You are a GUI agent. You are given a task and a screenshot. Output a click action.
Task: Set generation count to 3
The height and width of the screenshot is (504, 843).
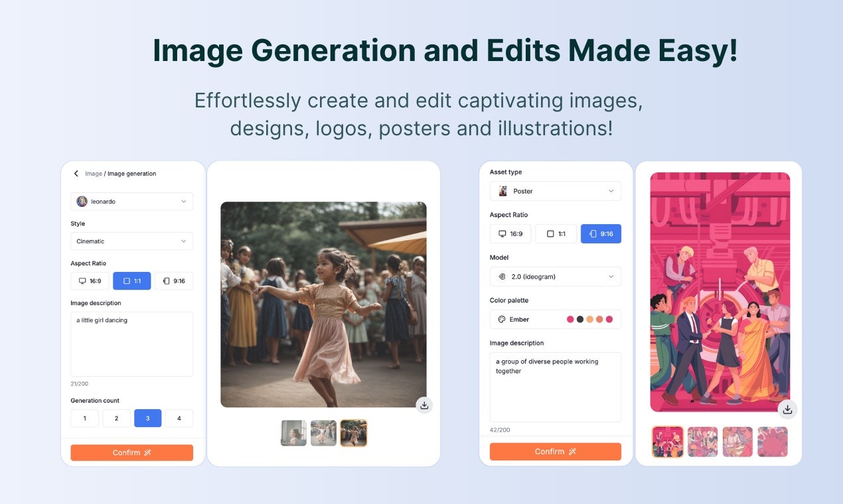tap(147, 418)
